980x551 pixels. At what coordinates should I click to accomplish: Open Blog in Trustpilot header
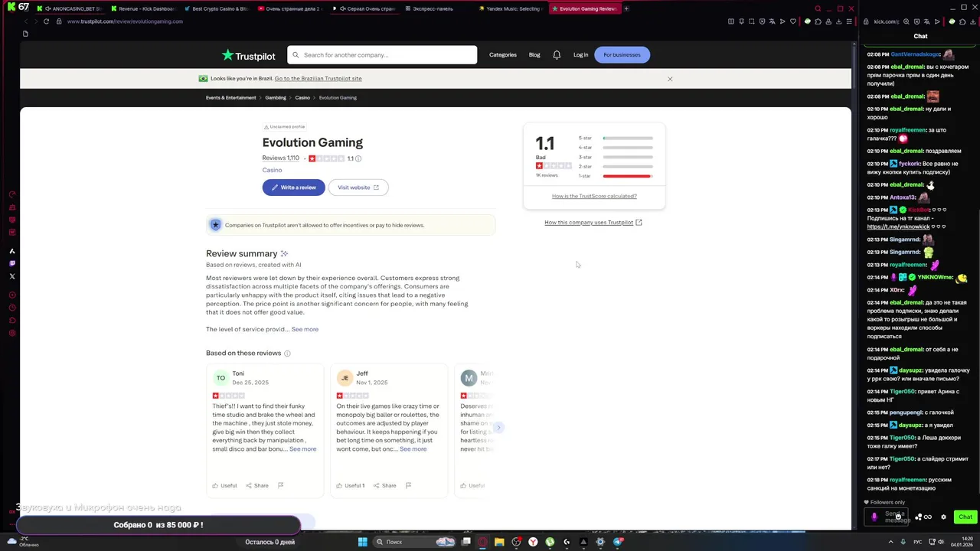(x=534, y=55)
